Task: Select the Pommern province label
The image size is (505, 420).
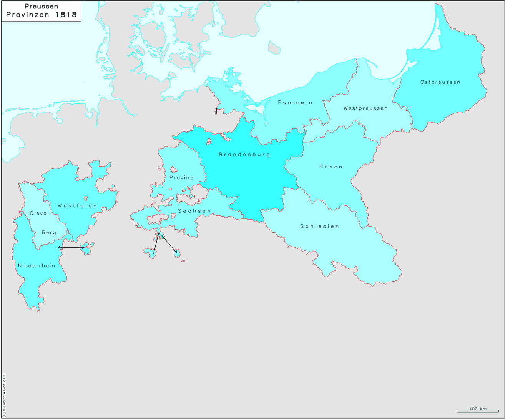Action: 295,102
